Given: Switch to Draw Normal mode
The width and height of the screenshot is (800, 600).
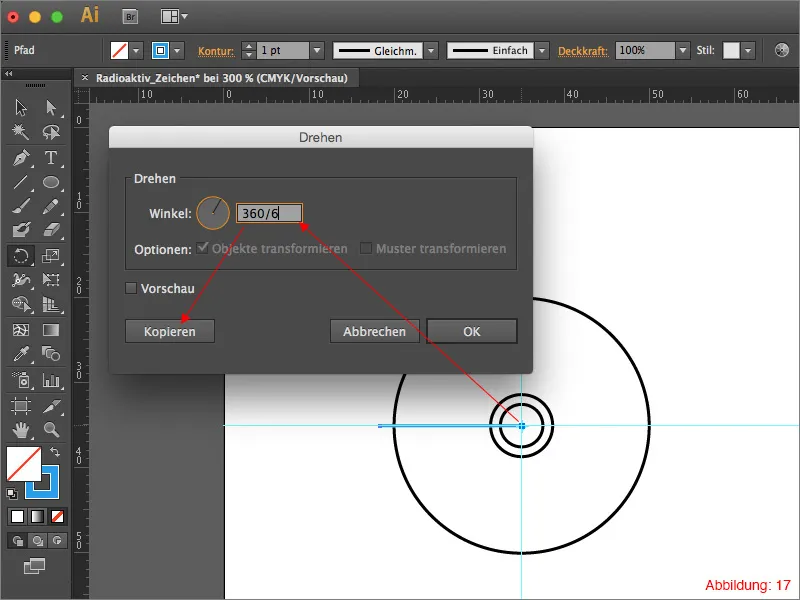Looking at the screenshot, I should (18, 540).
